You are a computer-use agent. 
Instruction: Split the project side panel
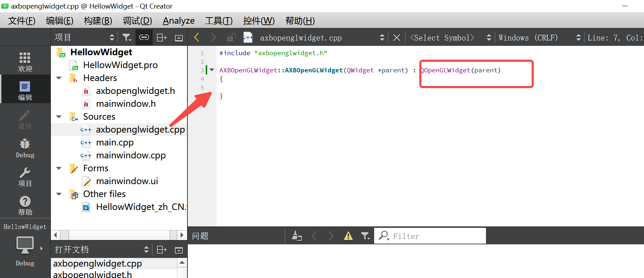pyautogui.click(x=162, y=38)
